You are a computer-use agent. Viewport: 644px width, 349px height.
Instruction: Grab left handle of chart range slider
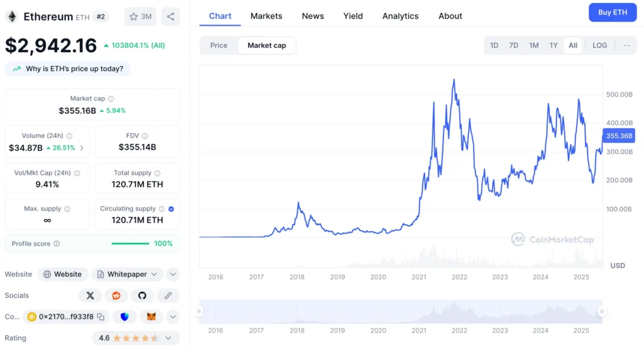pyautogui.click(x=199, y=311)
